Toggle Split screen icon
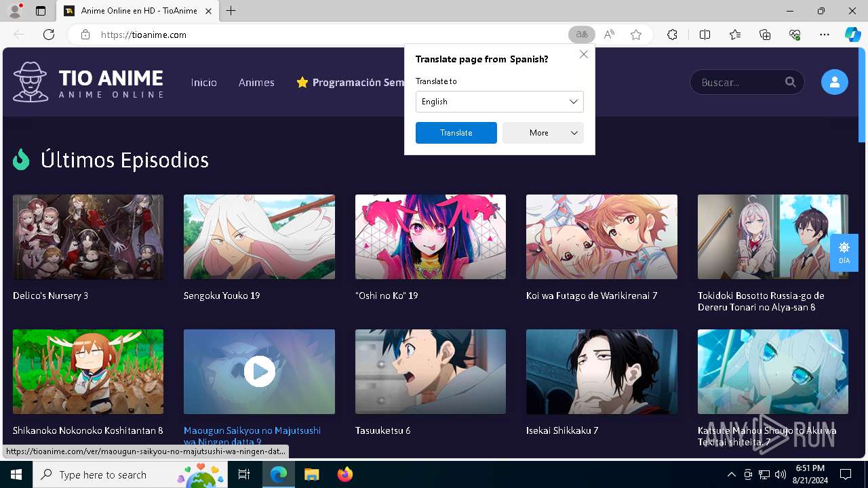This screenshot has height=488, width=868. [x=705, y=35]
